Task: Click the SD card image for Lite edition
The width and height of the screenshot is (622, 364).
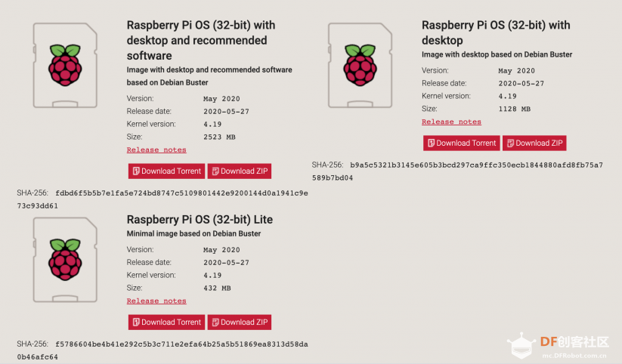Action: 65,260
